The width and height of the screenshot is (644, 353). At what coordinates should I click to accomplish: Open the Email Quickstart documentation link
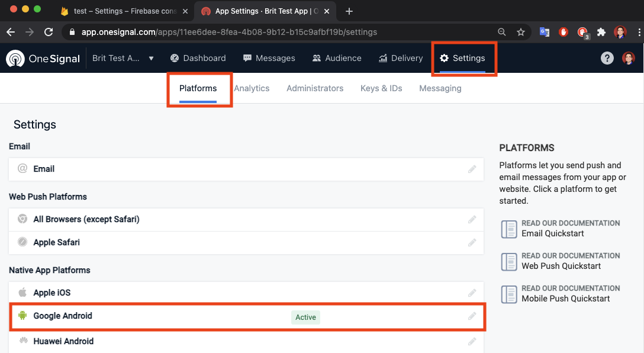click(553, 233)
